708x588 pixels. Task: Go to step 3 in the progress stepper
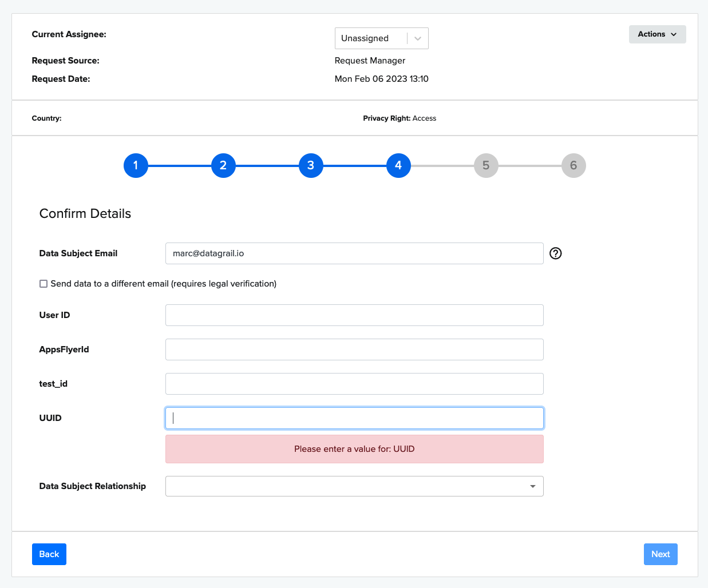(311, 165)
